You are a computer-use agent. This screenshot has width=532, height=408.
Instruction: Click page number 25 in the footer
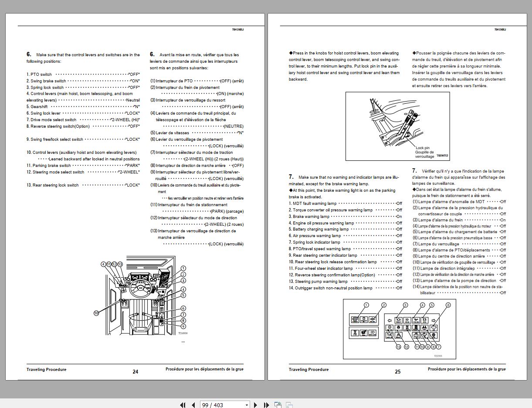pyautogui.click(x=397, y=372)
